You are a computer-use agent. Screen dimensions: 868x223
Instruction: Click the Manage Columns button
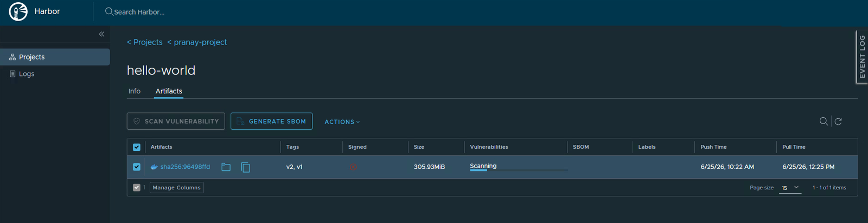[177, 188]
